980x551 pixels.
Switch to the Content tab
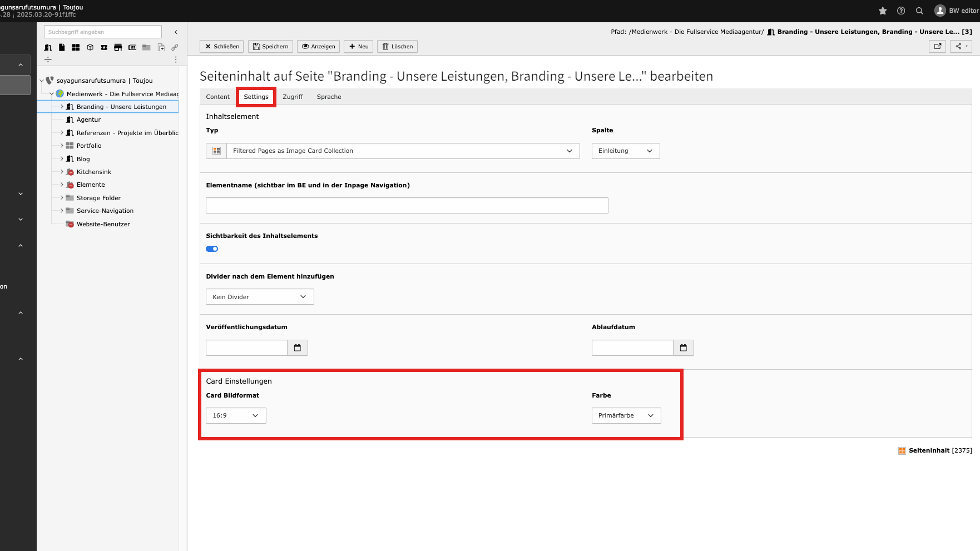tap(217, 97)
